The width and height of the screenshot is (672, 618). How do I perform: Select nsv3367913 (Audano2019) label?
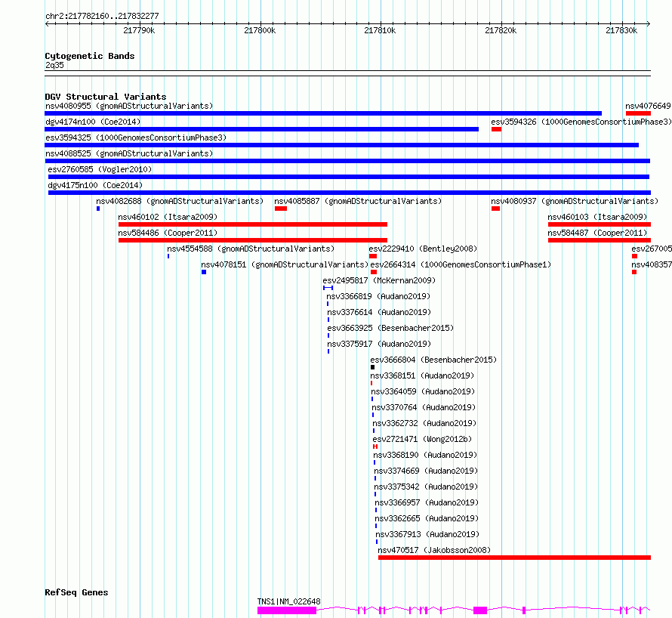click(427, 534)
